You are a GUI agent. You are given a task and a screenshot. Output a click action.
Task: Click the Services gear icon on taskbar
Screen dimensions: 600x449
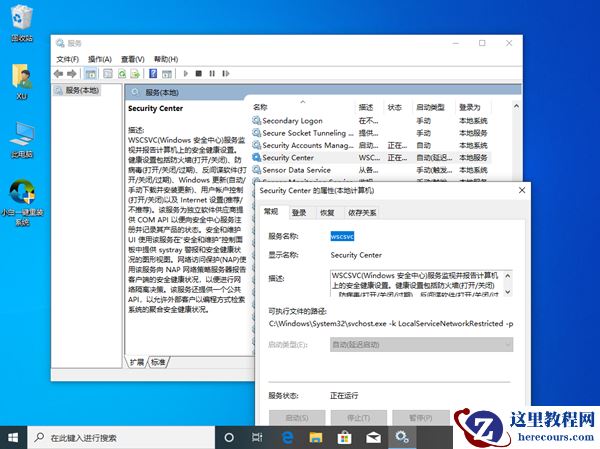coord(402,438)
